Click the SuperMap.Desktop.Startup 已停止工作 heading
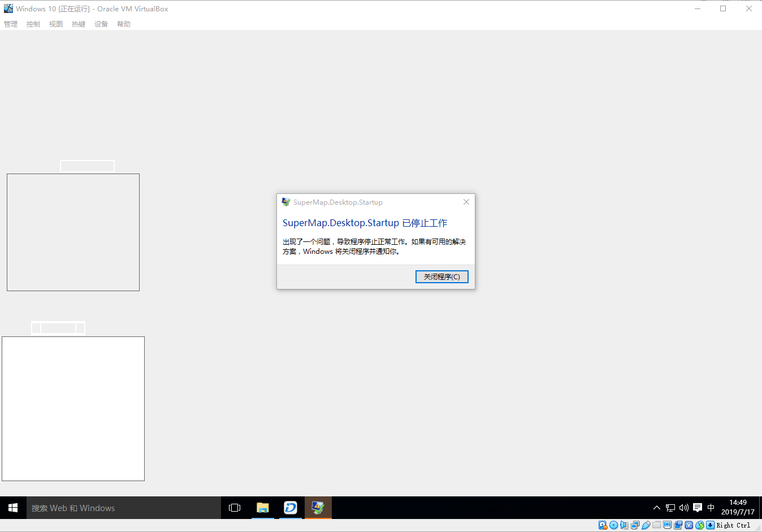 pos(365,223)
